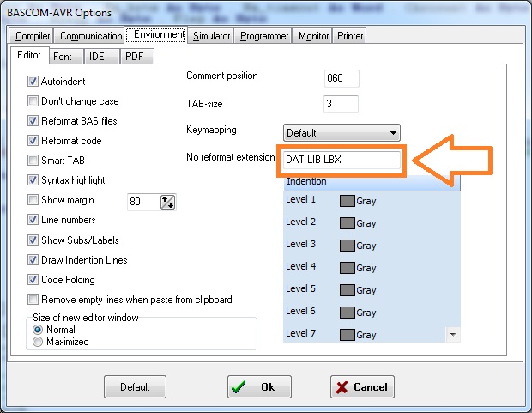
Task: Disable the Code Folding checkbox
Action: tap(33, 280)
